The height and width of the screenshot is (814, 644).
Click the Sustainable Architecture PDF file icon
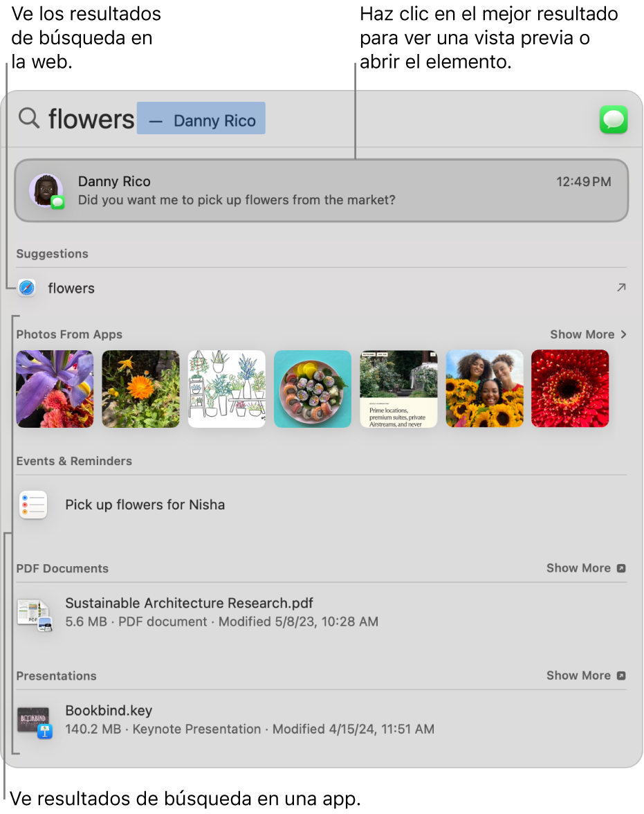(x=35, y=615)
